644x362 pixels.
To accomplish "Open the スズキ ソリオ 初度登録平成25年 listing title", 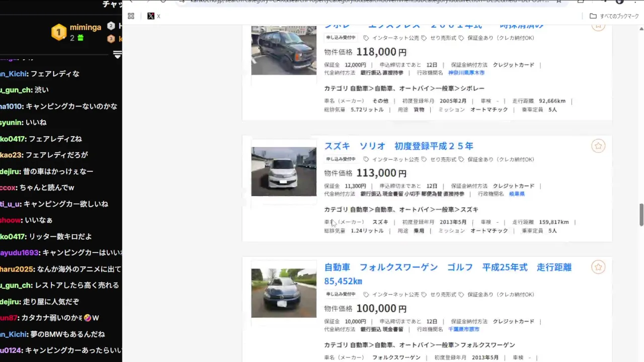I will [x=398, y=146].
